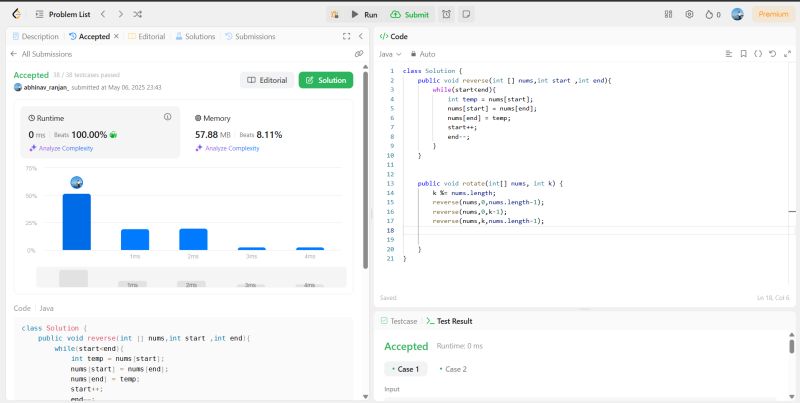Click the tallest 0ms runtime bar

coord(77,222)
